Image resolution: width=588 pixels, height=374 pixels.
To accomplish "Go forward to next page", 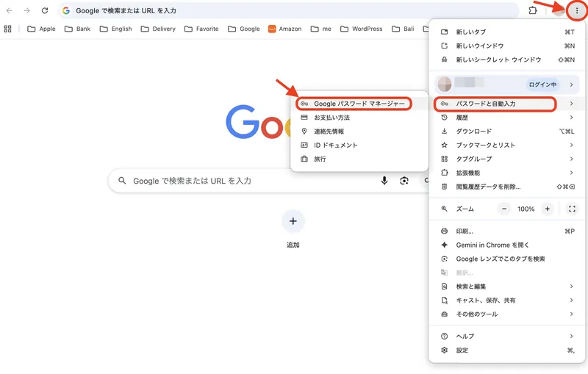I will [x=27, y=10].
